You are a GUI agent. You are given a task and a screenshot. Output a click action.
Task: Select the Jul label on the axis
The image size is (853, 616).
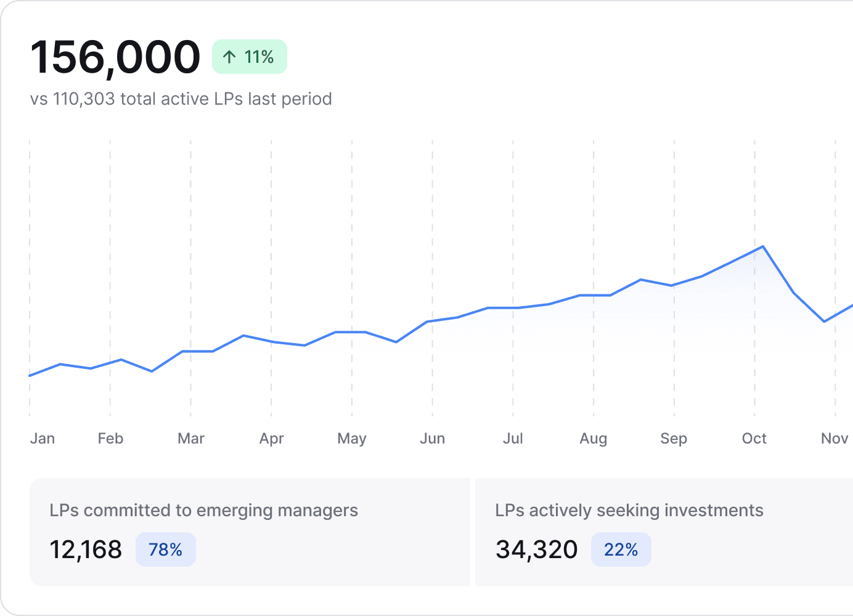[x=513, y=439]
